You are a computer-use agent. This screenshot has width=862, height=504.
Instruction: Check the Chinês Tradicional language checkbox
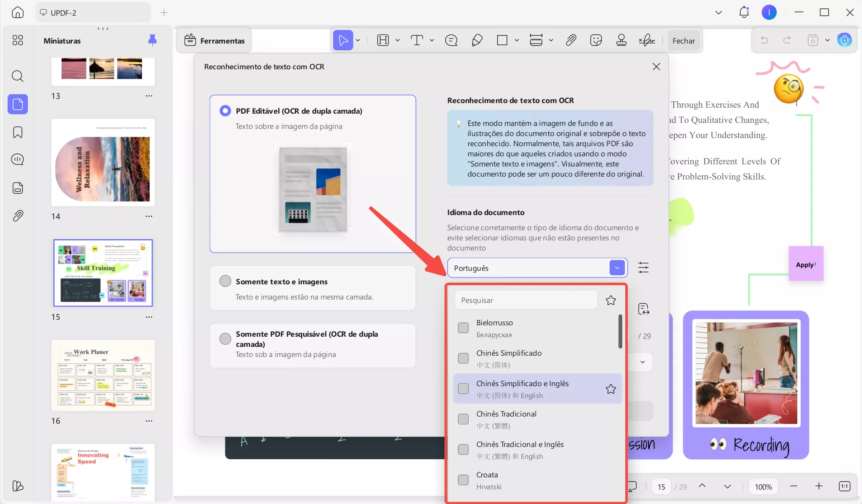[463, 419]
